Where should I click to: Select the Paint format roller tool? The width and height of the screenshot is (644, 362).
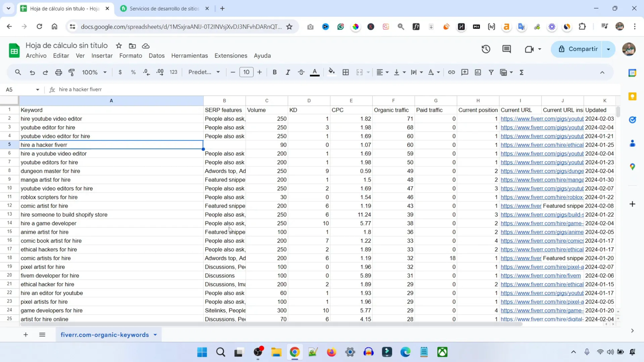click(x=72, y=72)
